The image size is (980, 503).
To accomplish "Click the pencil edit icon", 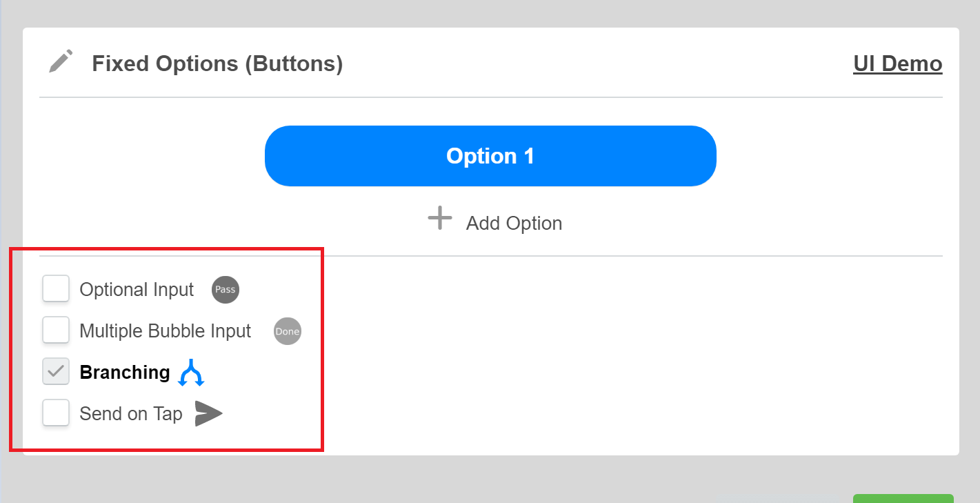I will (61, 61).
